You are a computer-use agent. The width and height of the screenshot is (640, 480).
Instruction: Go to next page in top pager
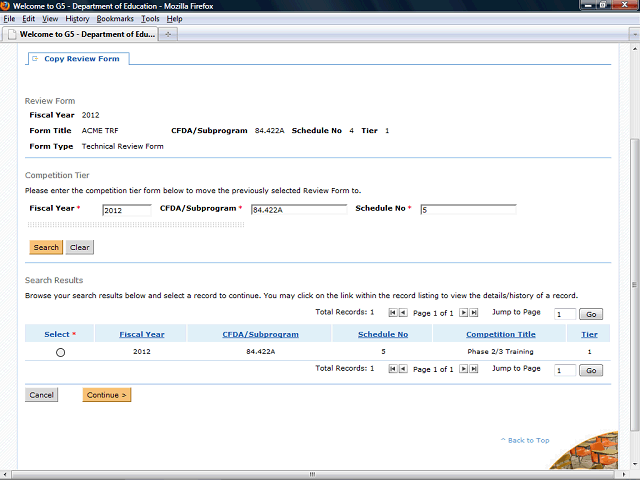(463, 313)
